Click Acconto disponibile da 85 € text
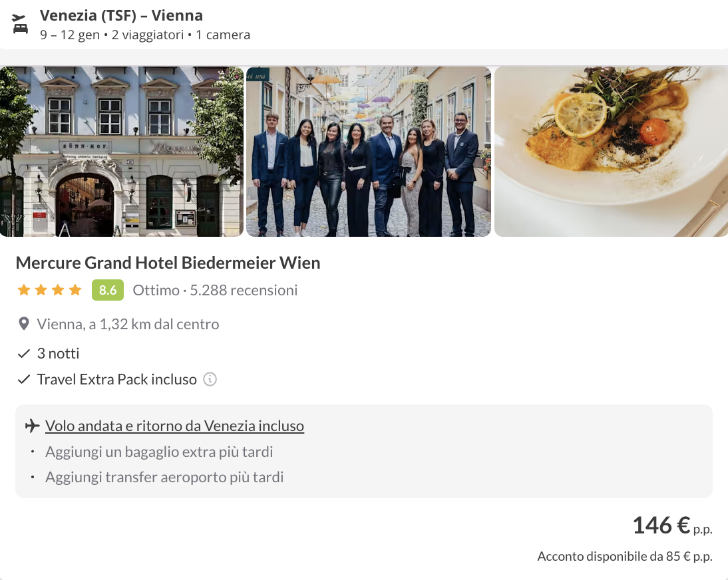Screen dimensions: 728x580 coord(624,557)
